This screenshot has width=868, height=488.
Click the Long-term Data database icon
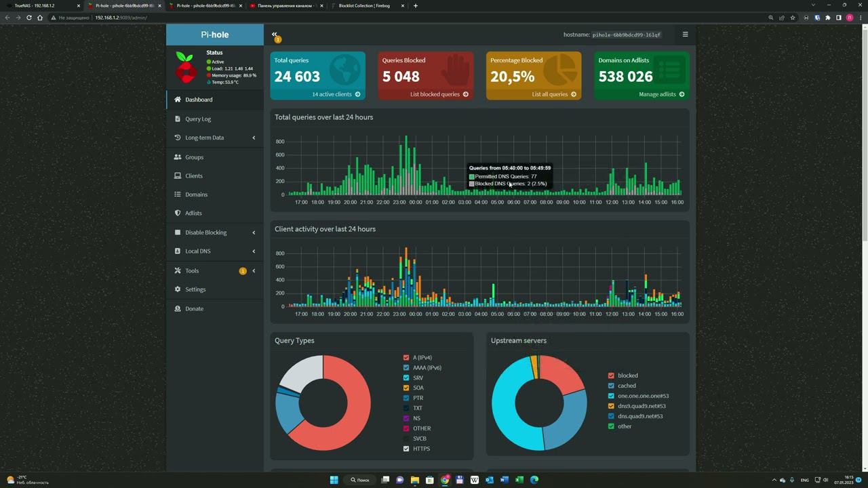178,138
